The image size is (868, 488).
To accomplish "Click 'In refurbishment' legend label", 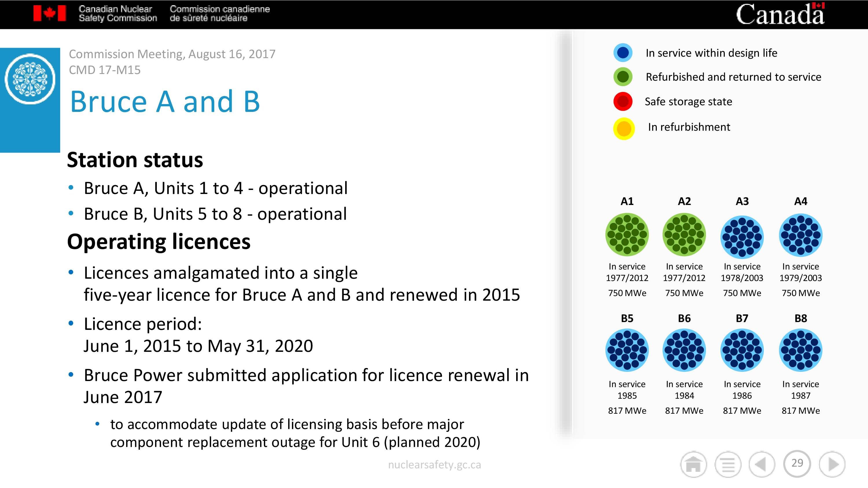I will (x=689, y=127).
